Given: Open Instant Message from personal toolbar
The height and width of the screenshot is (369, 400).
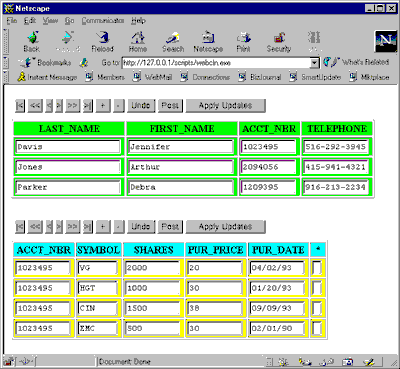Looking at the screenshot, I should (x=47, y=77).
